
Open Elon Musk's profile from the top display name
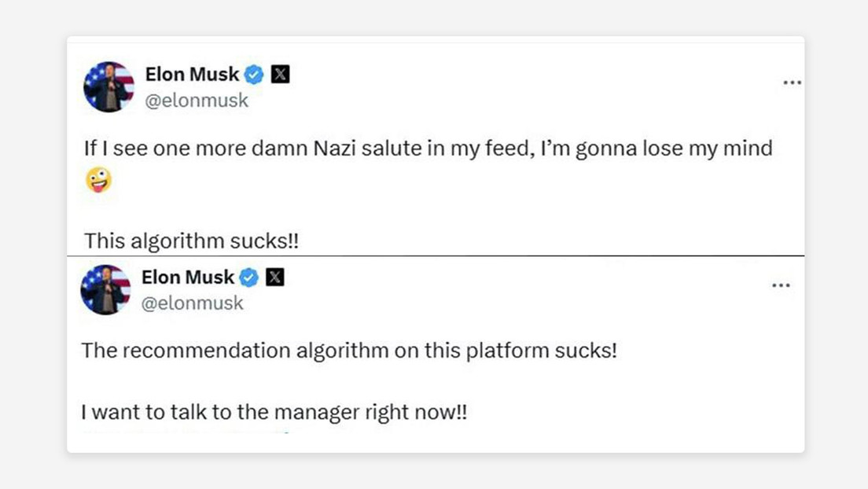coord(192,74)
